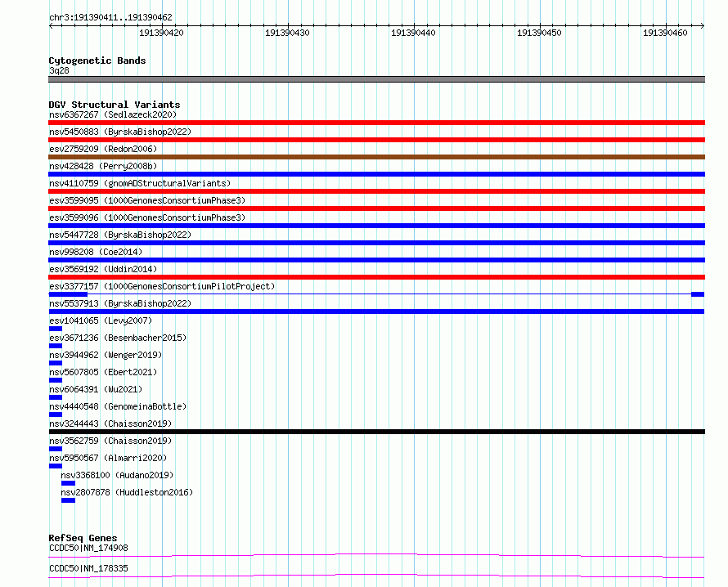The image size is (728, 587).
Task: Open variant nsv3368100 (Audano2019) label
Action: click(117, 475)
